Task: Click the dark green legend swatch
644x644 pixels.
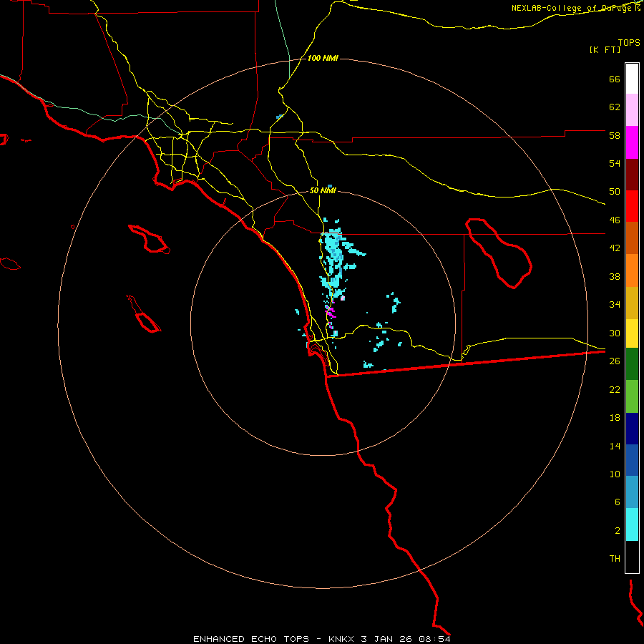Action: tap(632, 364)
